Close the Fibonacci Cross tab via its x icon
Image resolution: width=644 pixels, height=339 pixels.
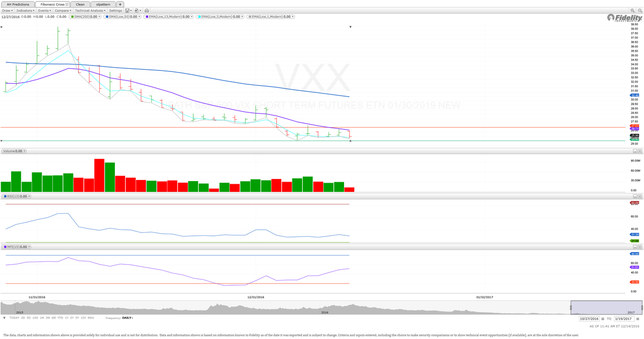(x=67, y=4)
